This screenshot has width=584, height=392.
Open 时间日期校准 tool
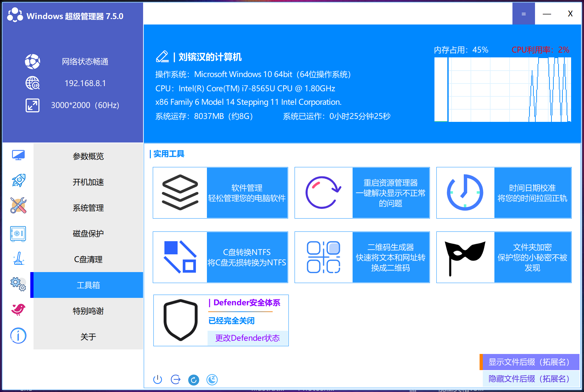click(x=532, y=193)
